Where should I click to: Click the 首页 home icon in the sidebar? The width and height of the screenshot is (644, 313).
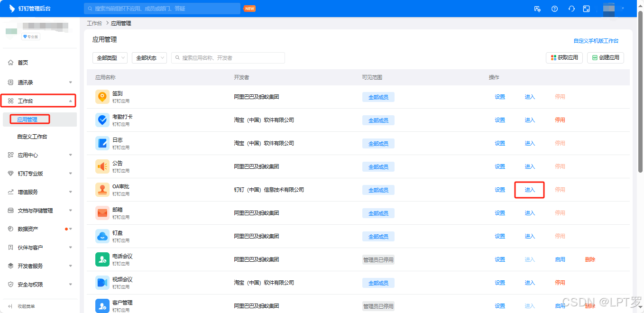point(10,63)
